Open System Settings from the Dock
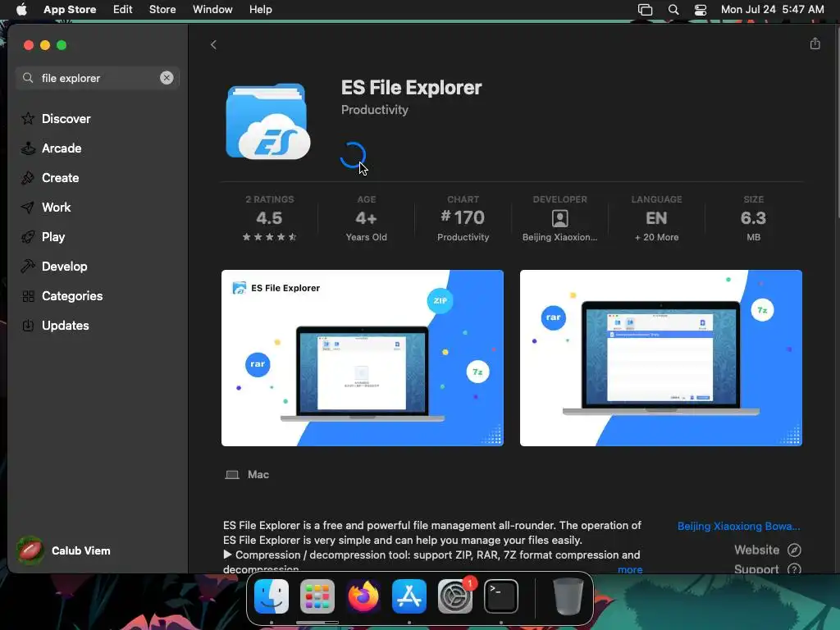This screenshot has height=630, width=840. (455, 596)
